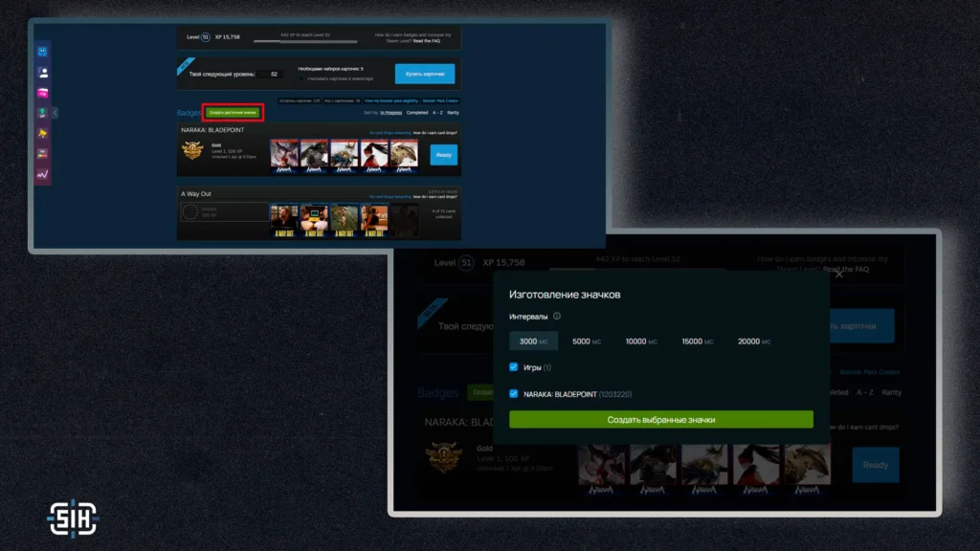Click dimmed gold badge icon in bottom screenshot
The width and height of the screenshot is (980, 551).
[x=444, y=456]
